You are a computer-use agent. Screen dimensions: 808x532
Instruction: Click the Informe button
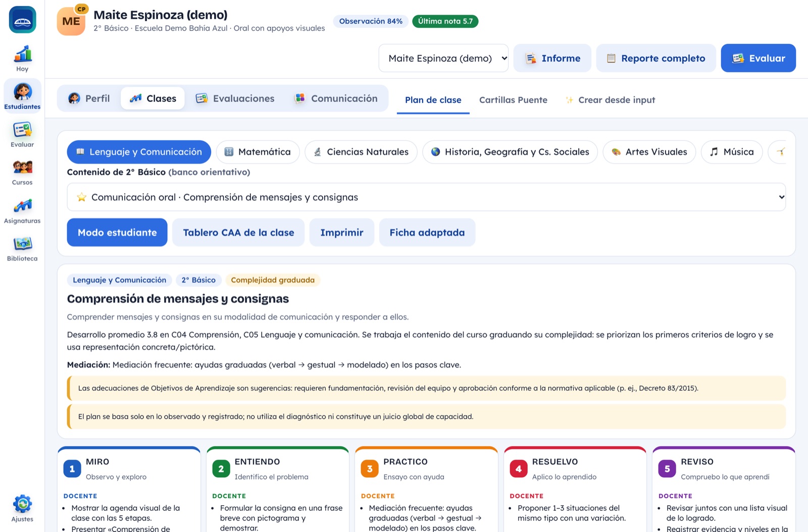(x=552, y=58)
